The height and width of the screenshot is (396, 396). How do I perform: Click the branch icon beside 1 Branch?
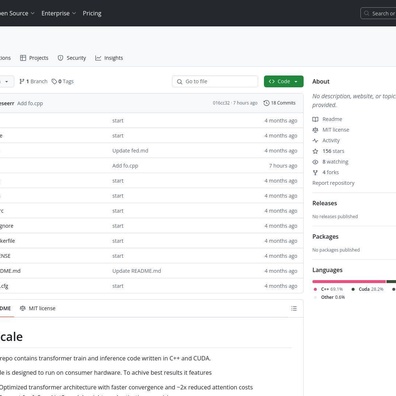coord(22,81)
